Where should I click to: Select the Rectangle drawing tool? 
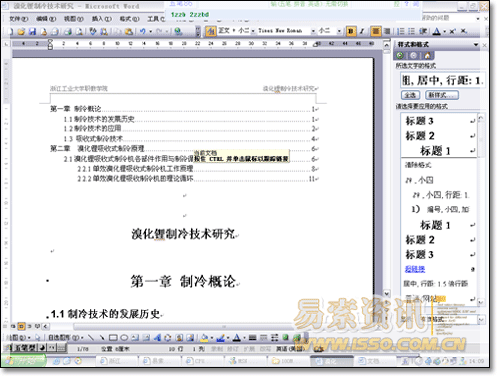[113, 338]
